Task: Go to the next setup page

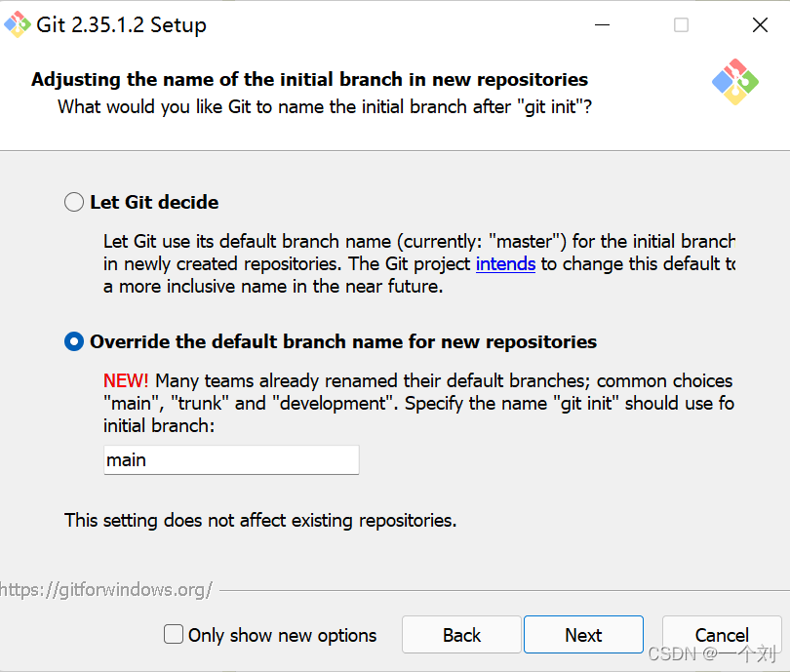Action: click(x=583, y=635)
